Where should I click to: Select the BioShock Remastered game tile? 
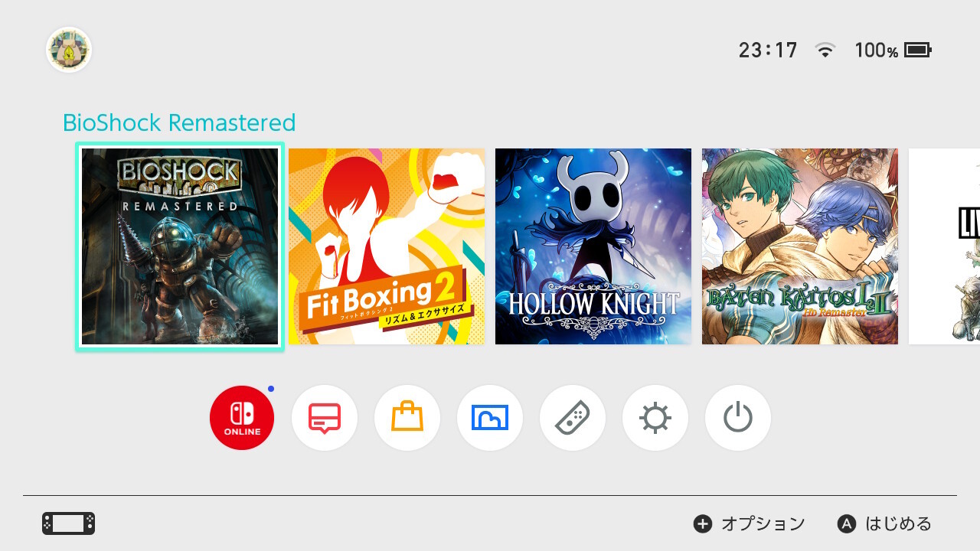pos(180,246)
